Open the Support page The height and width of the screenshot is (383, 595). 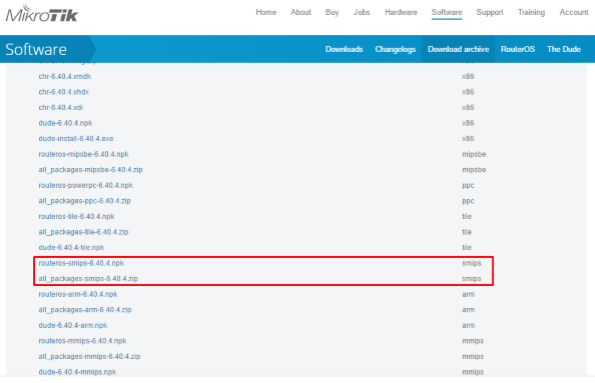490,12
